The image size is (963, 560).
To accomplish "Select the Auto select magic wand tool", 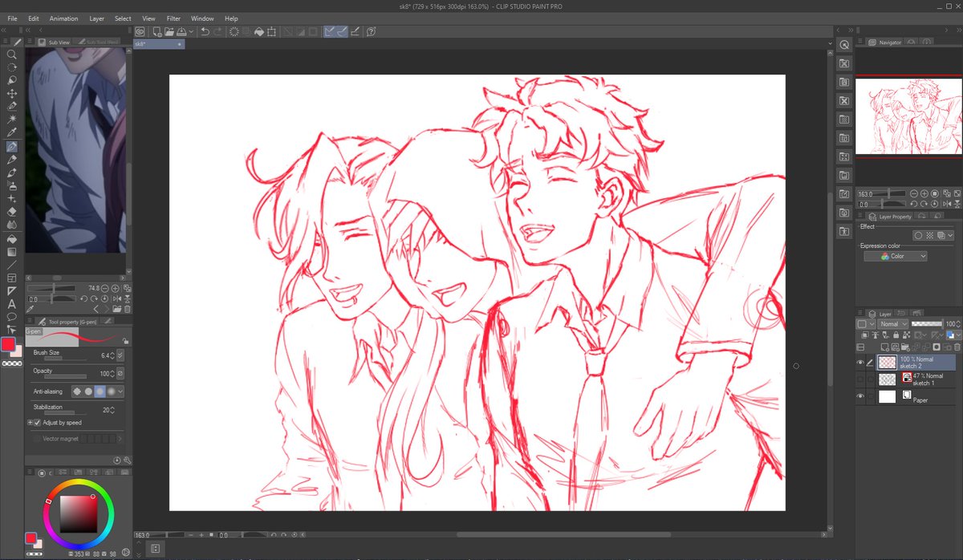I will (12, 119).
